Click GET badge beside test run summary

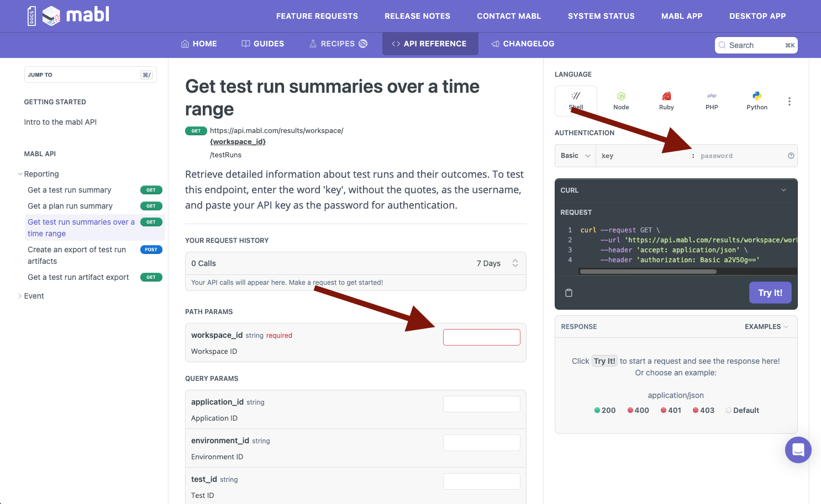(151, 190)
